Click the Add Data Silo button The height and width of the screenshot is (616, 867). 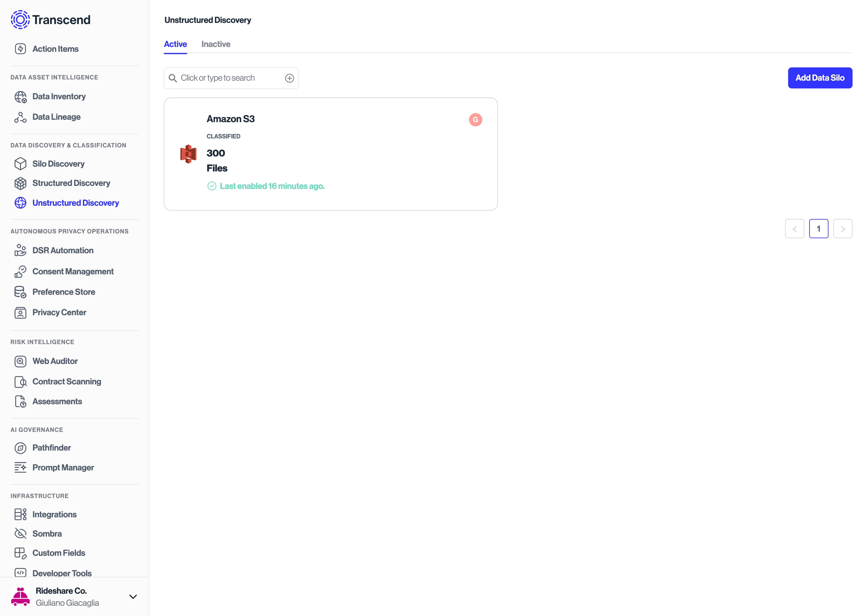tap(820, 78)
